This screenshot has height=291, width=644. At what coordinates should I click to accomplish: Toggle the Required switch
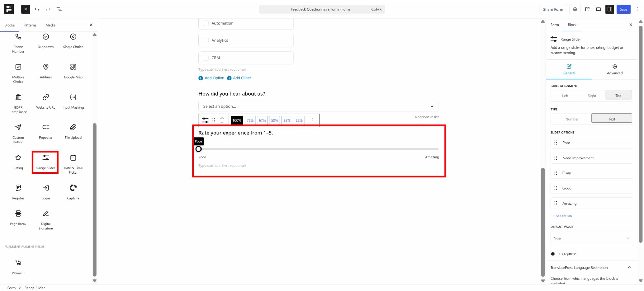click(x=555, y=254)
